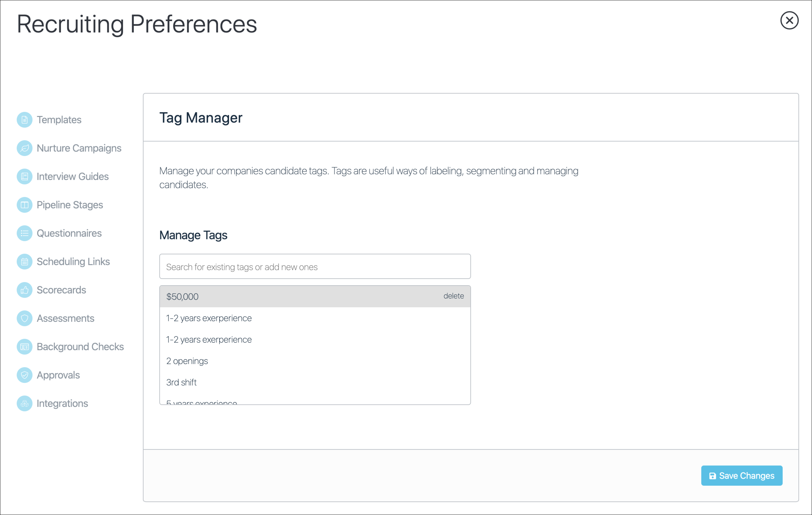Open the Questionnaires section
Screen dimensions: 812x515
point(69,233)
